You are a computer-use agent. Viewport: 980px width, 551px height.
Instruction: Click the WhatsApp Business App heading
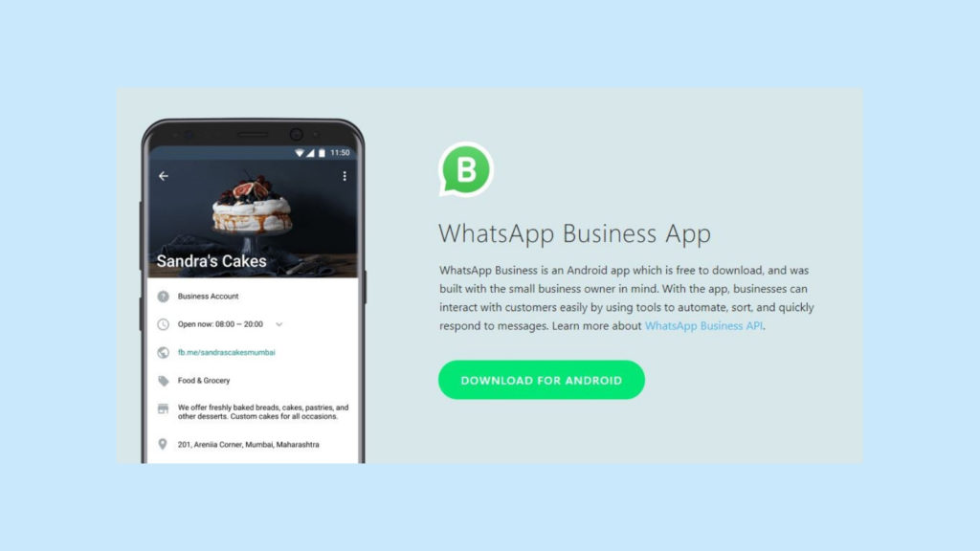point(574,233)
